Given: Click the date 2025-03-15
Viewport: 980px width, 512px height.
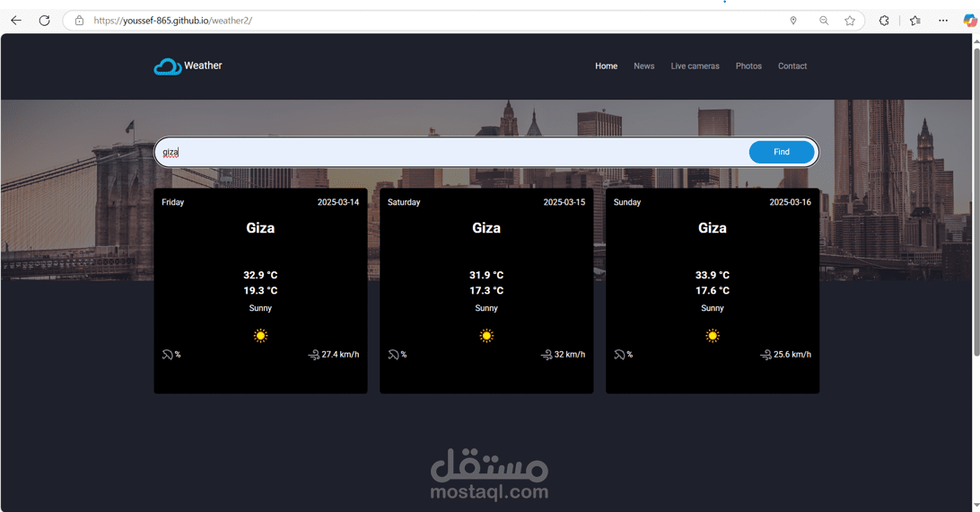Looking at the screenshot, I should 564,202.
